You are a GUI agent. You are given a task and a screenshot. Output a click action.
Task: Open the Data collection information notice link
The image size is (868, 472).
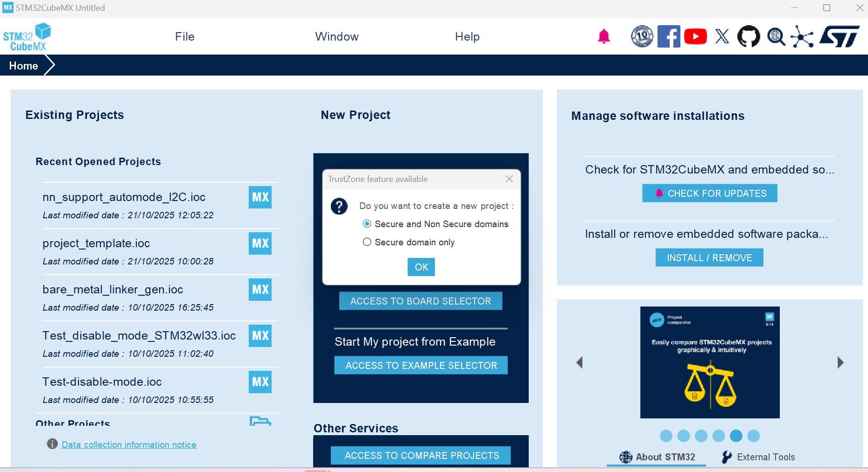pyautogui.click(x=129, y=444)
